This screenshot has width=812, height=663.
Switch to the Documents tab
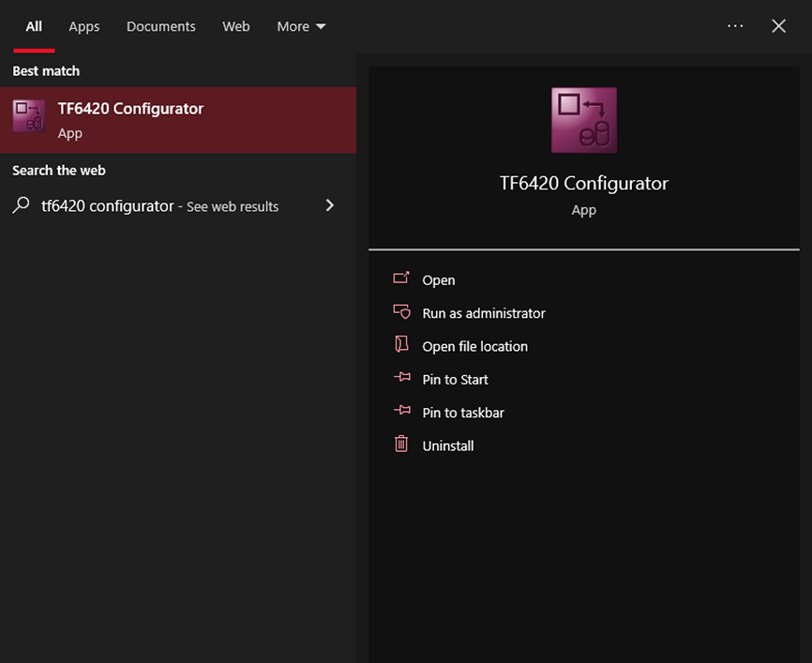161,26
